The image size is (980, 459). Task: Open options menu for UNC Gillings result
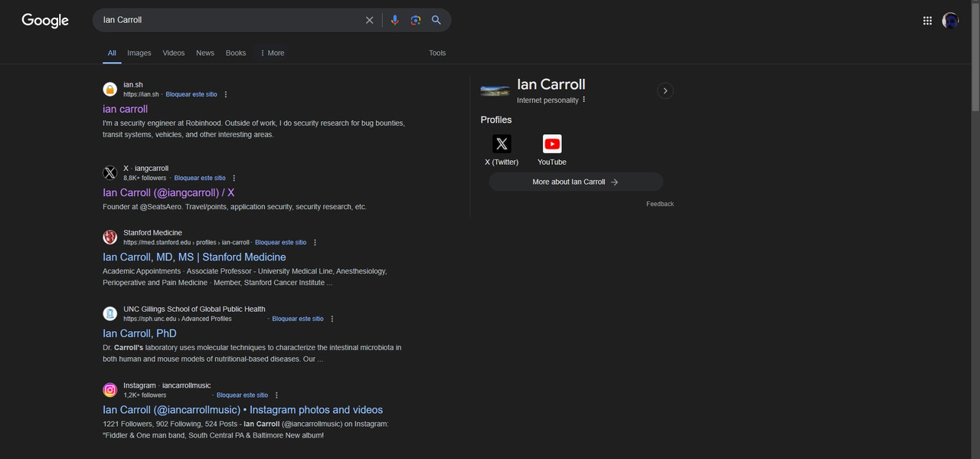[x=332, y=319]
